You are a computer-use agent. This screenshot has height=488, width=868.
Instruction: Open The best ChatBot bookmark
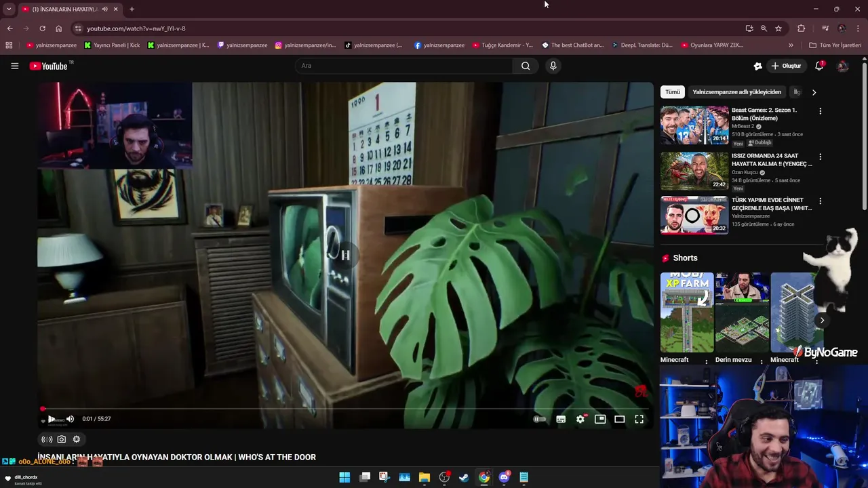[572, 45]
